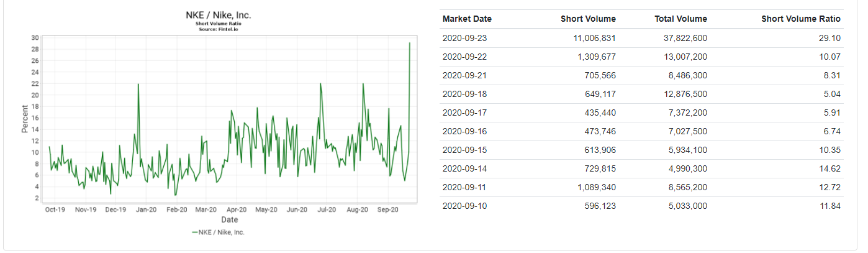
Task: Select the 2020-09-18 date entry
Action: [465, 94]
